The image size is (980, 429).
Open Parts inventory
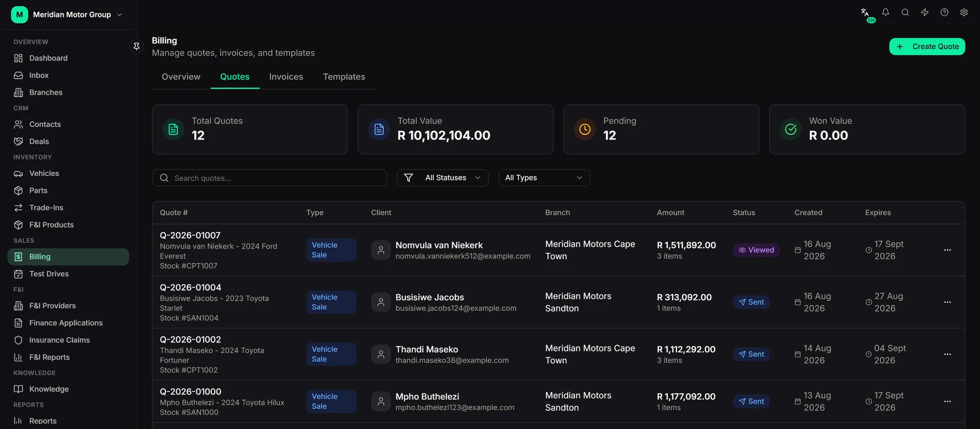coord(68,190)
